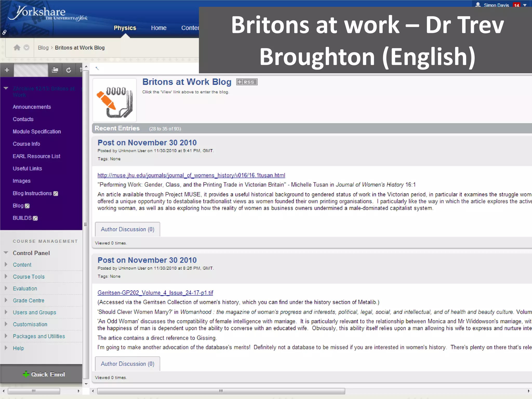Image resolution: width=532 pixels, height=399 pixels.
Task: Open the user menu dropdown arrow
Action: pyautogui.click(x=525, y=5)
